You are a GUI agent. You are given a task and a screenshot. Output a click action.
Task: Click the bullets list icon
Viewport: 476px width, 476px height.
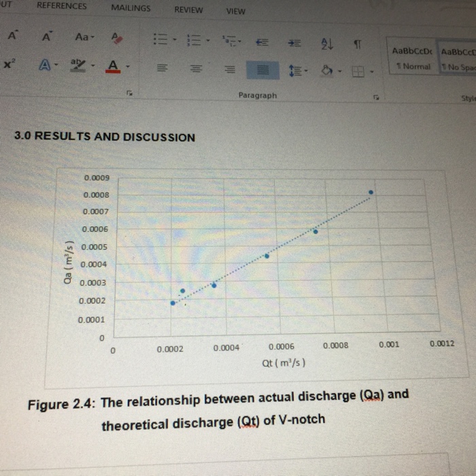click(x=161, y=40)
